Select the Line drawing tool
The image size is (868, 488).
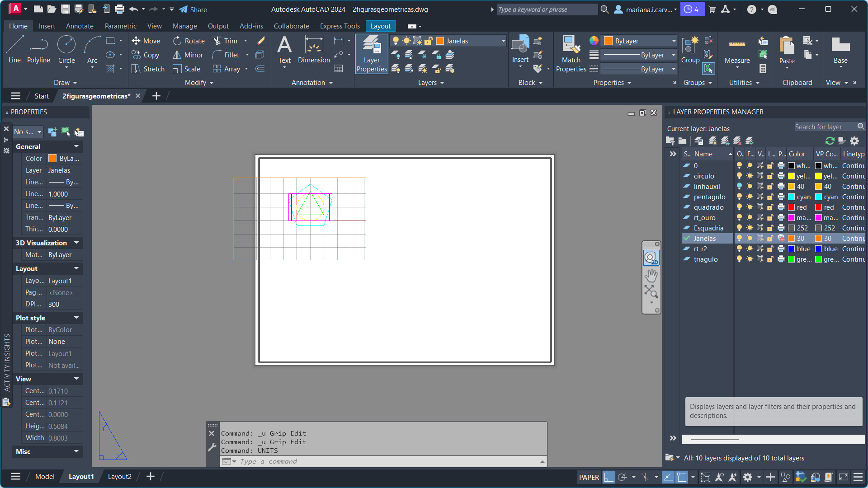14,50
